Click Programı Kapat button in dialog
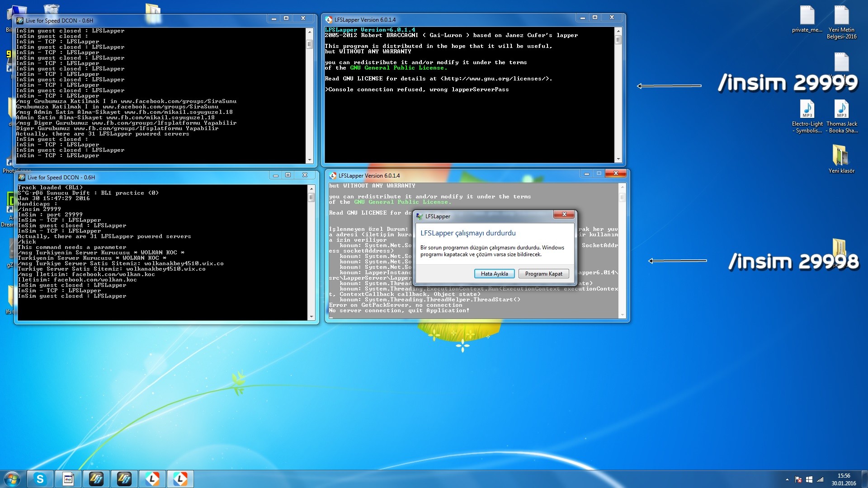 pyautogui.click(x=543, y=273)
